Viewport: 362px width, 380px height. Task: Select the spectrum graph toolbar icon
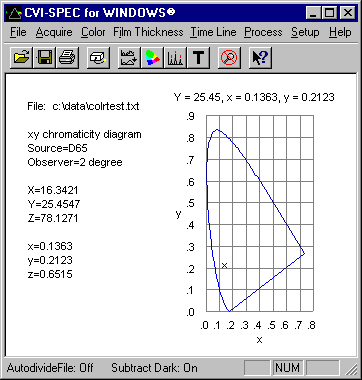coord(129,57)
